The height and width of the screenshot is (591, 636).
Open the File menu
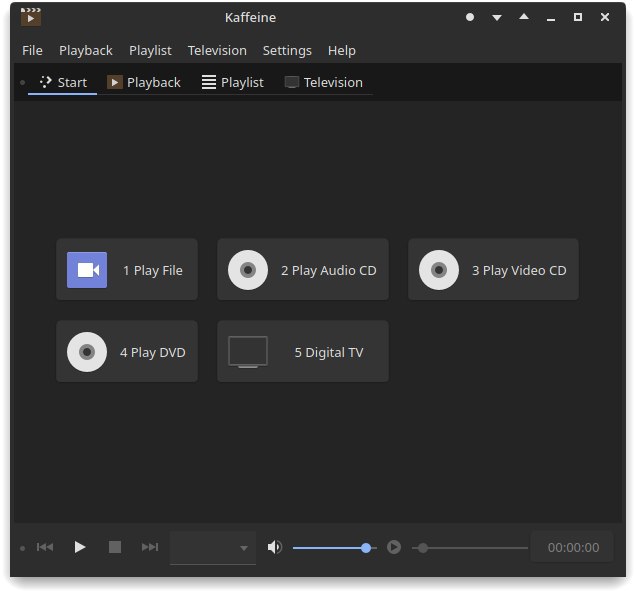[x=32, y=50]
